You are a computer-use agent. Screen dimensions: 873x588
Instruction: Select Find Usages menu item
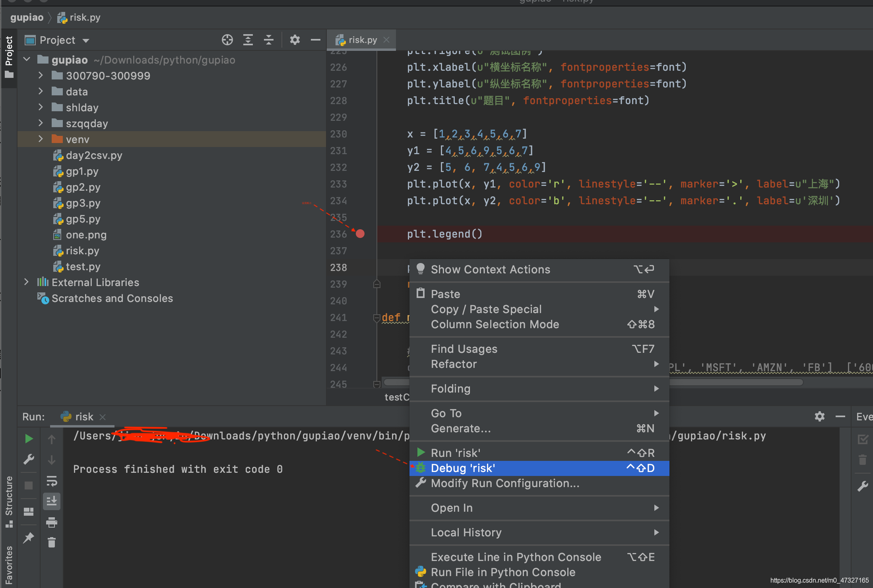click(539, 349)
